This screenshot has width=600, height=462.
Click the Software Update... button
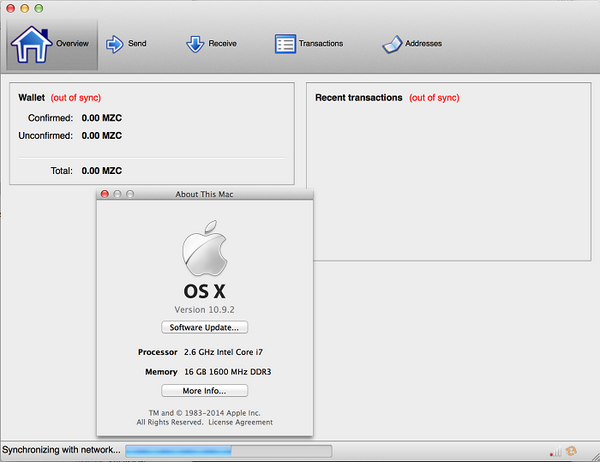point(204,327)
